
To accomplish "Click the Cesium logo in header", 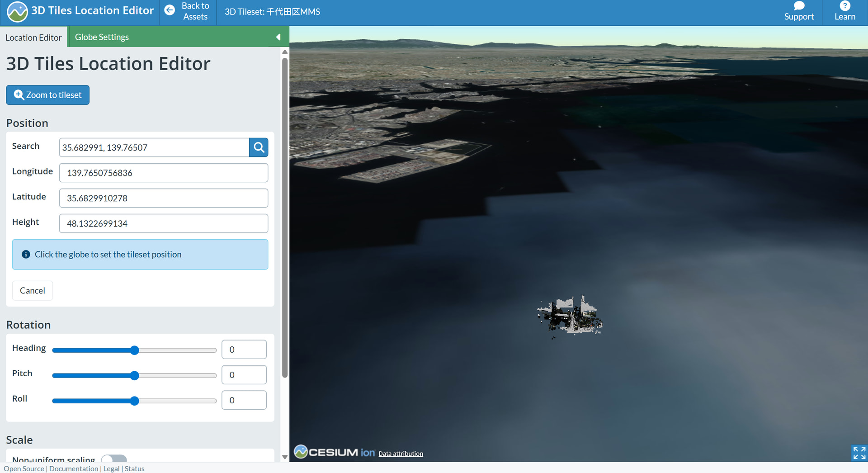I will (17, 12).
